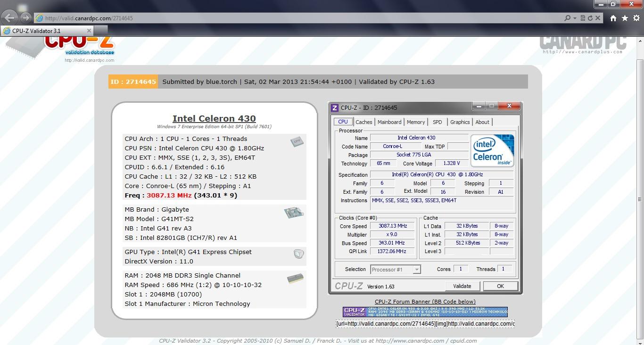
Task: Click the scrollbar up arrow
Action: point(640,40)
